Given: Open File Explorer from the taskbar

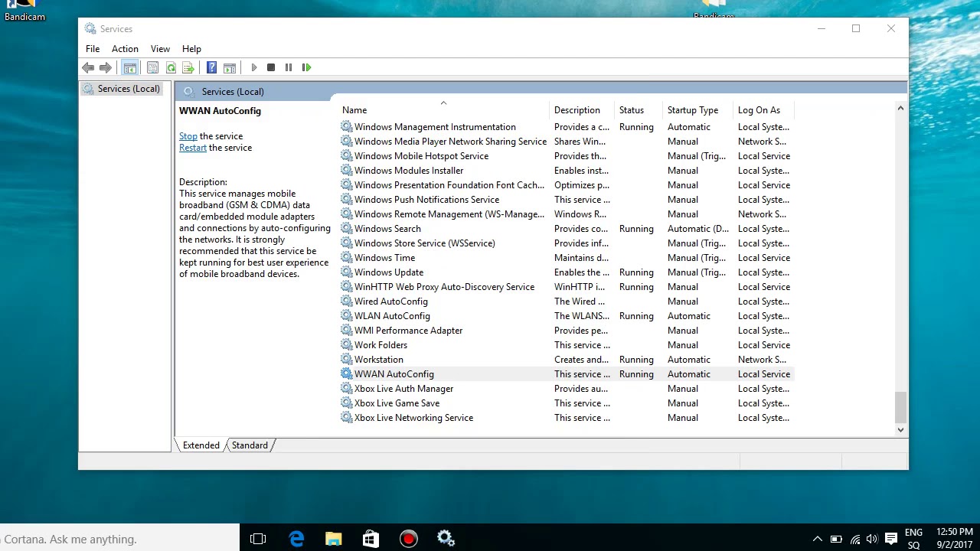Looking at the screenshot, I should 334,539.
